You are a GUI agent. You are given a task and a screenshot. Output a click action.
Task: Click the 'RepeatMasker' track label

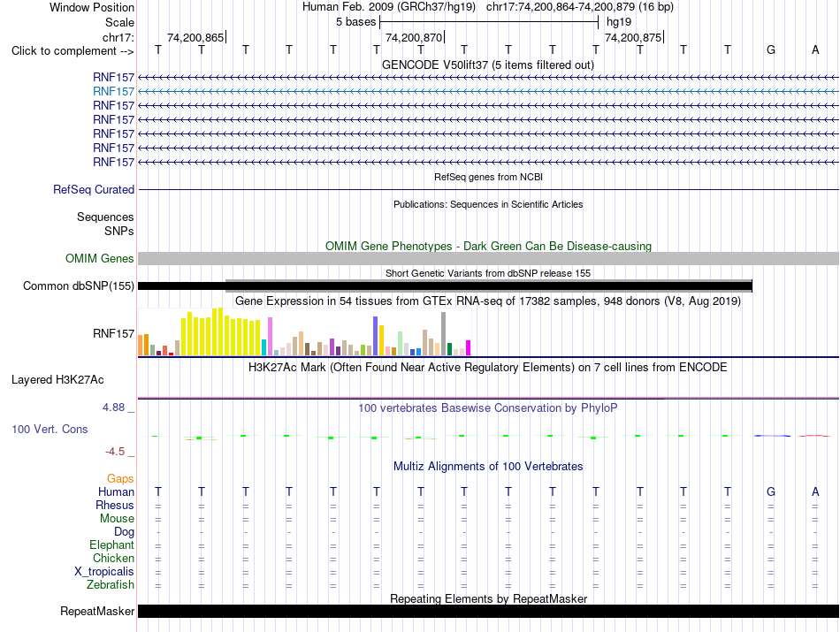(x=97, y=611)
